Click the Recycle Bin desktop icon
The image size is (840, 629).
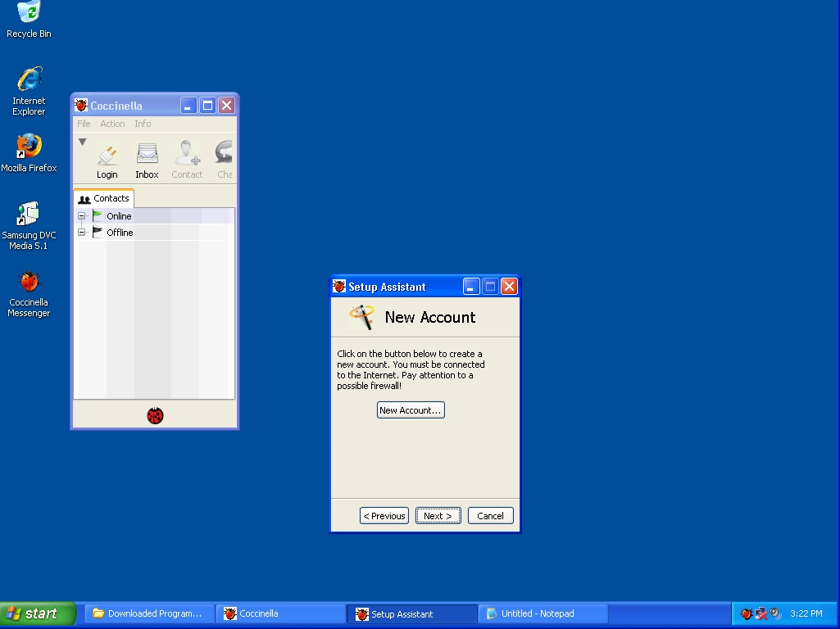29,11
